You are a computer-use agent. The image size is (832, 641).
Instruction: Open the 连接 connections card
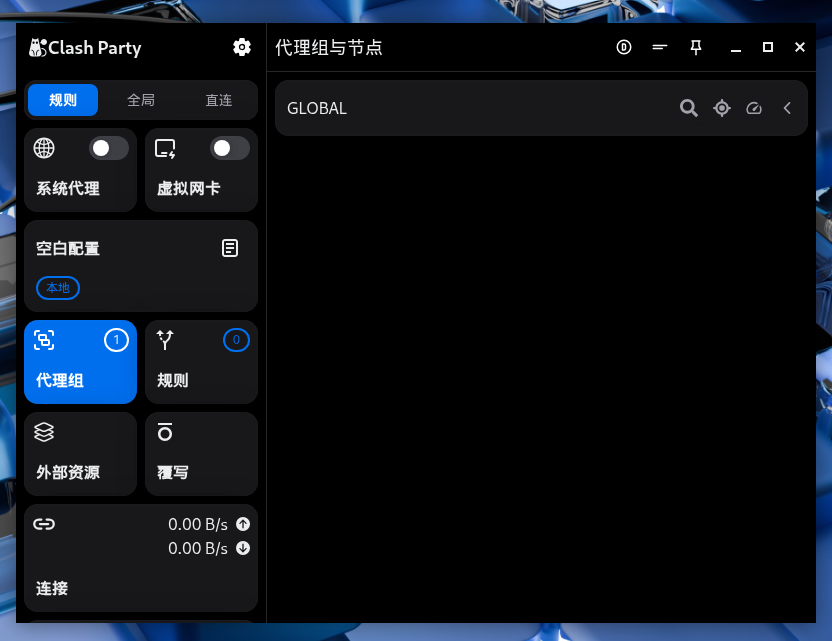141,558
